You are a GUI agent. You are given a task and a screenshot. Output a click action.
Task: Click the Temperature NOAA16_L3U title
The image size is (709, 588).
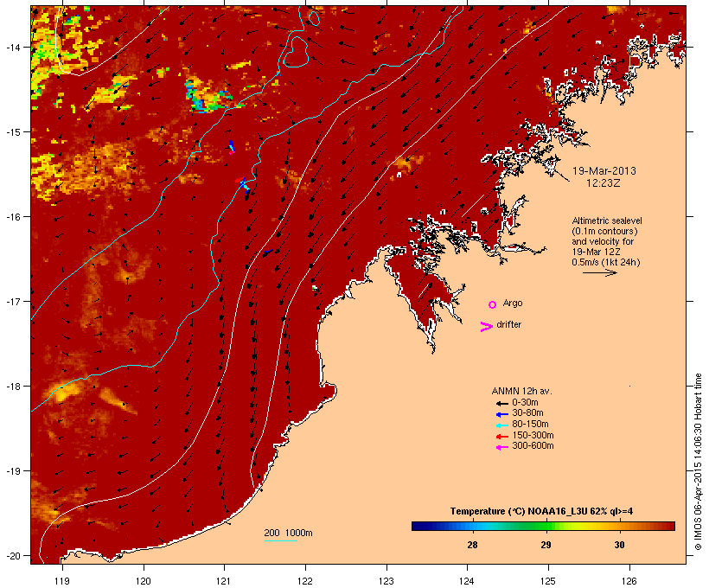pos(541,511)
